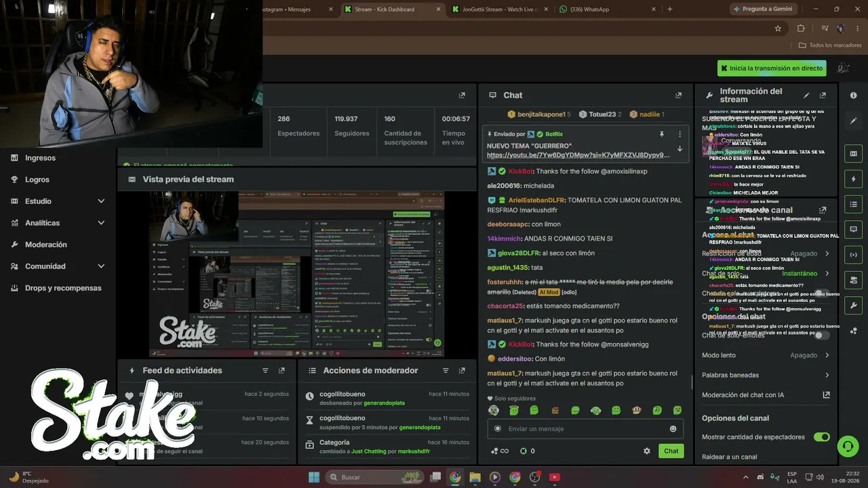Click Inicia la transmisión en directo button
868x488 pixels.
pos(772,68)
